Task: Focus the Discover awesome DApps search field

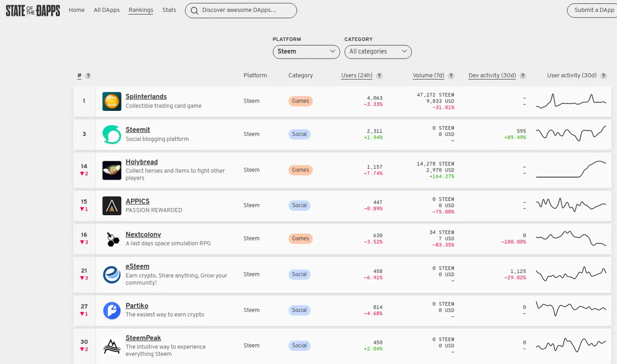Action: click(241, 10)
